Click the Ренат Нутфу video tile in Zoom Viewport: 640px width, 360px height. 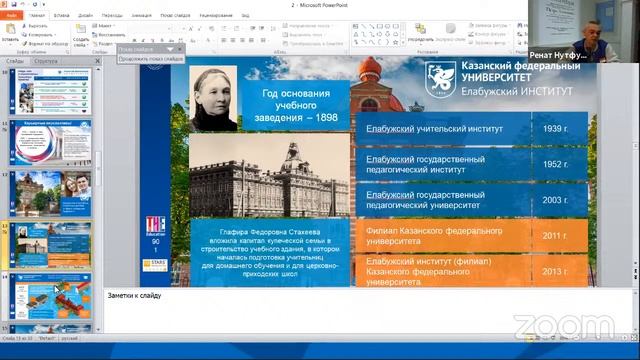click(x=584, y=31)
